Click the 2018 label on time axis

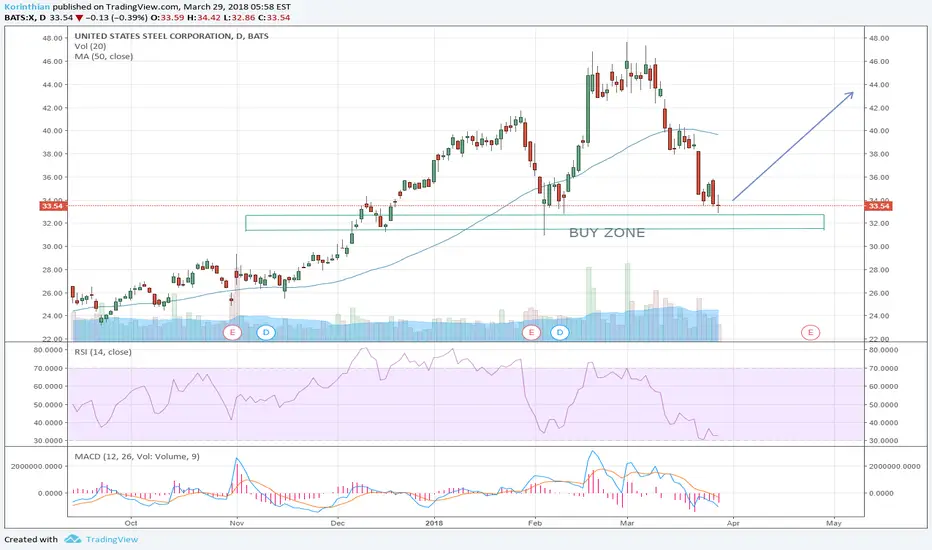434,523
